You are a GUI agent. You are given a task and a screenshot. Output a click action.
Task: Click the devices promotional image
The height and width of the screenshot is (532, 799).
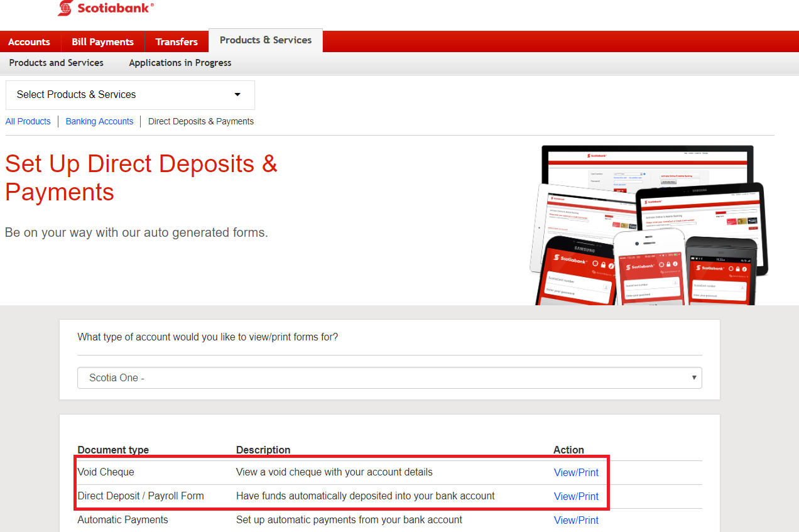click(648, 225)
